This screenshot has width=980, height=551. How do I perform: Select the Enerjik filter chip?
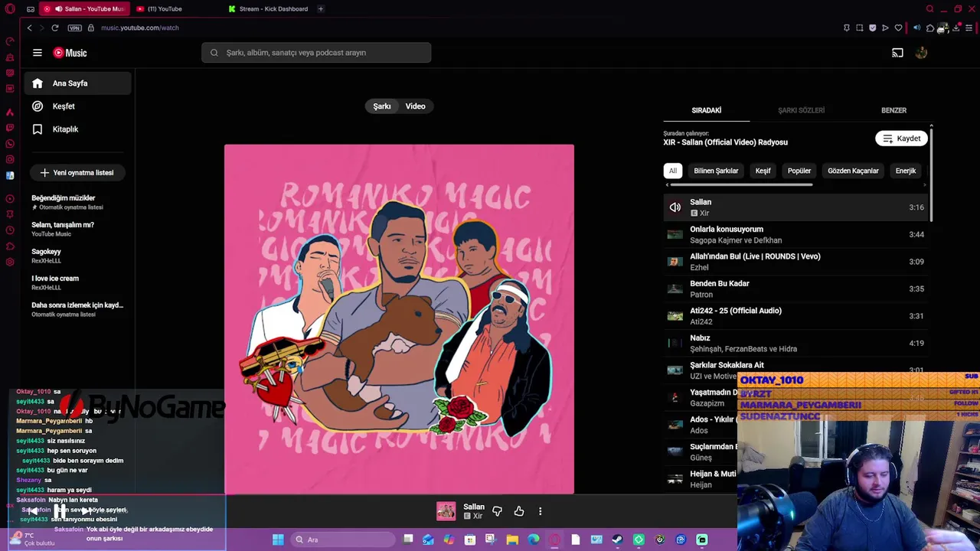pyautogui.click(x=906, y=171)
